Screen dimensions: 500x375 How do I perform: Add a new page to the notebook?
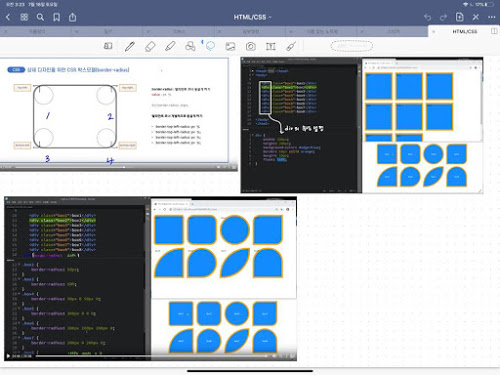[459, 17]
